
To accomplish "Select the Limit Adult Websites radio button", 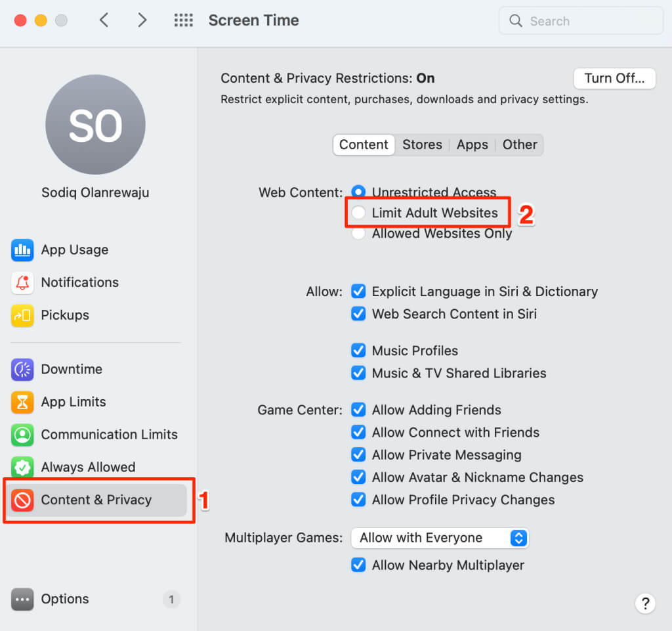I will (x=358, y=213).
